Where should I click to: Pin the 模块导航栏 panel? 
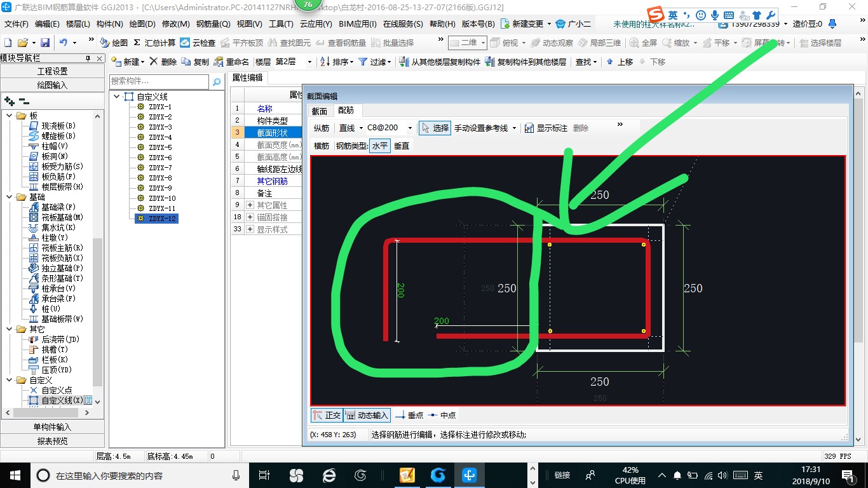(88, 58)
